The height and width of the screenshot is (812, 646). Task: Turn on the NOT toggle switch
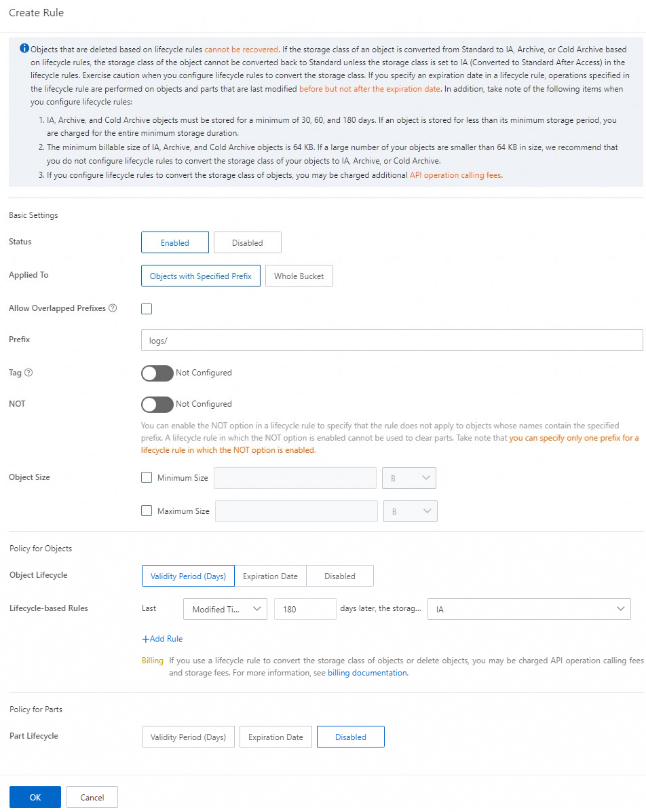click(157, 405)
